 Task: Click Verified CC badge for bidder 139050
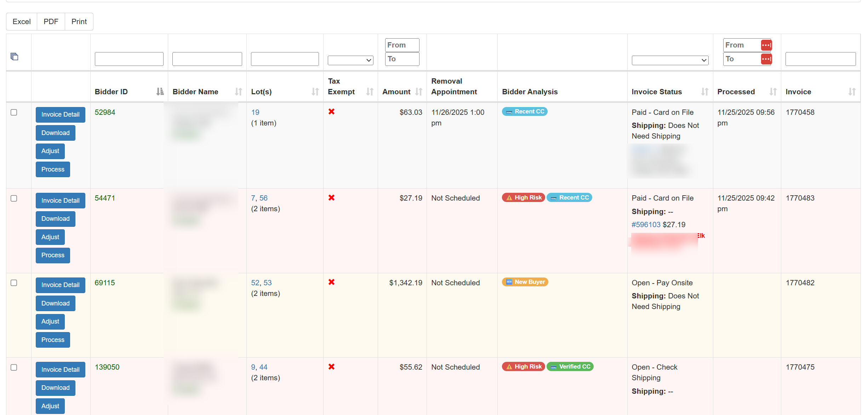[x=570, y=367]
